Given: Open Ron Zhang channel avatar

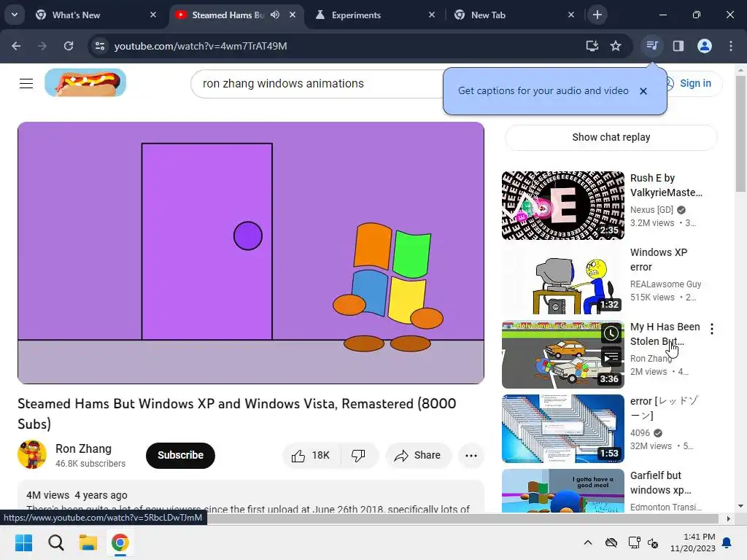Looking at the screenshot, I should click(32, 454).
